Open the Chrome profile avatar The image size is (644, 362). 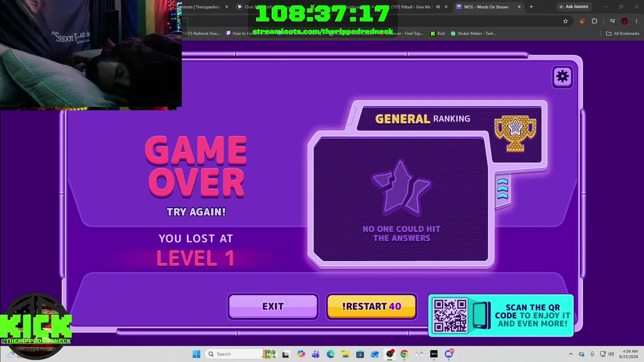tap(624, 21)
